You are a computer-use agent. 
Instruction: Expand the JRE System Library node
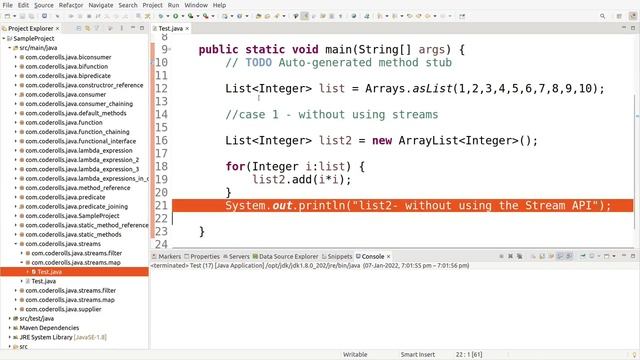click(x=10, y=337)
